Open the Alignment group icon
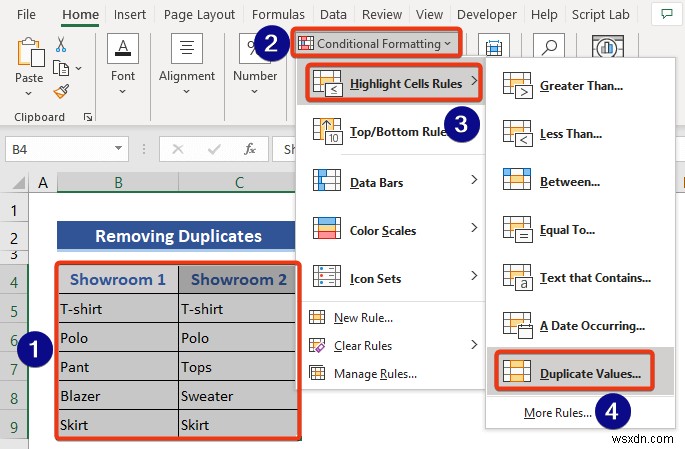The image size is (685, 449). (187, 48)
